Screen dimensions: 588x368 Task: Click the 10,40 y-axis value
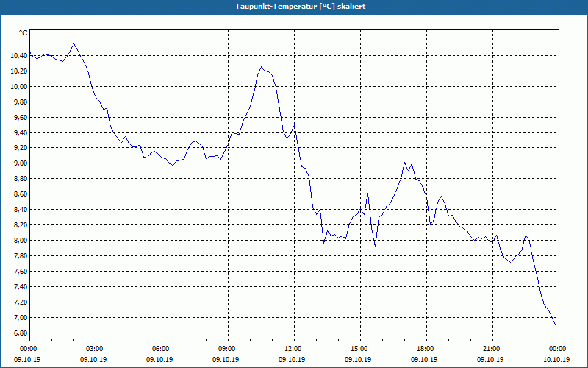pyautogui.click(x=19, y=56)
